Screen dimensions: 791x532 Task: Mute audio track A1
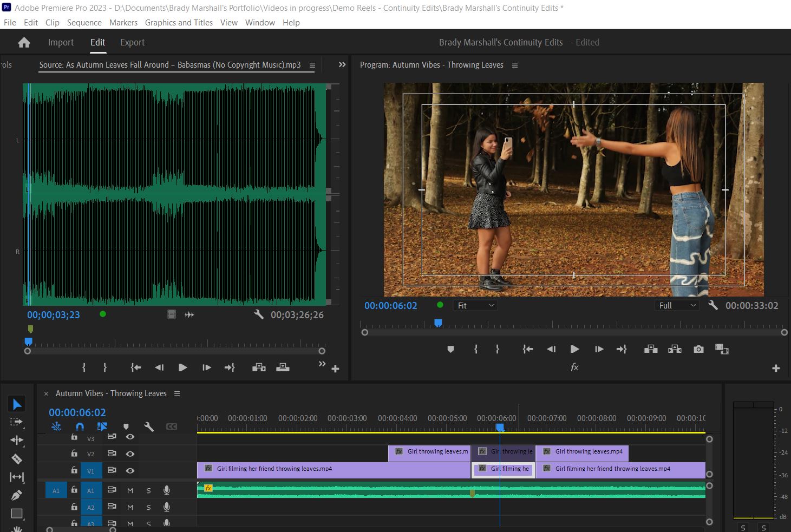click(x=130, y=490)
